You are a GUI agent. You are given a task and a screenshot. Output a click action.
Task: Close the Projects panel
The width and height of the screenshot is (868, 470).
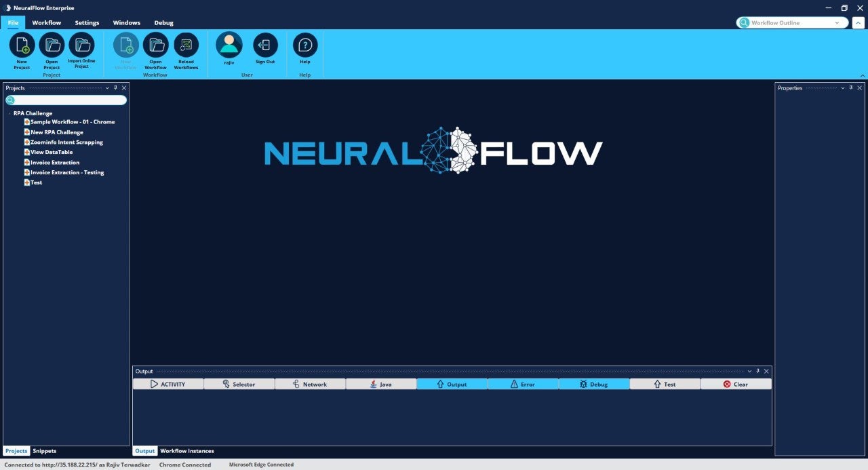(x=123, y=87)
